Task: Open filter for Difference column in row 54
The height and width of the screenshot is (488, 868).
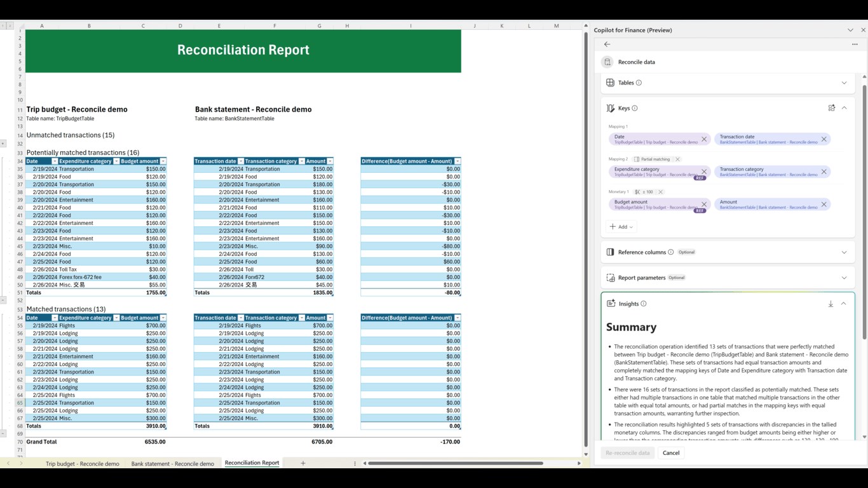Action: [x=458, y=318]
